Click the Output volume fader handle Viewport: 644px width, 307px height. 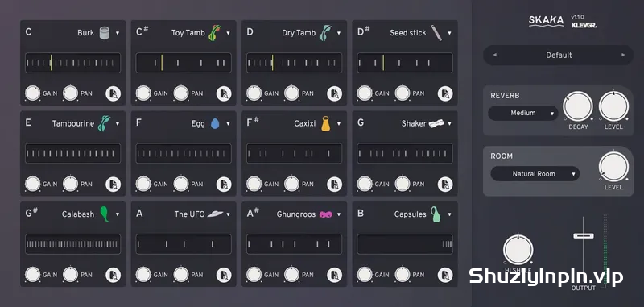tap(584, 236)
